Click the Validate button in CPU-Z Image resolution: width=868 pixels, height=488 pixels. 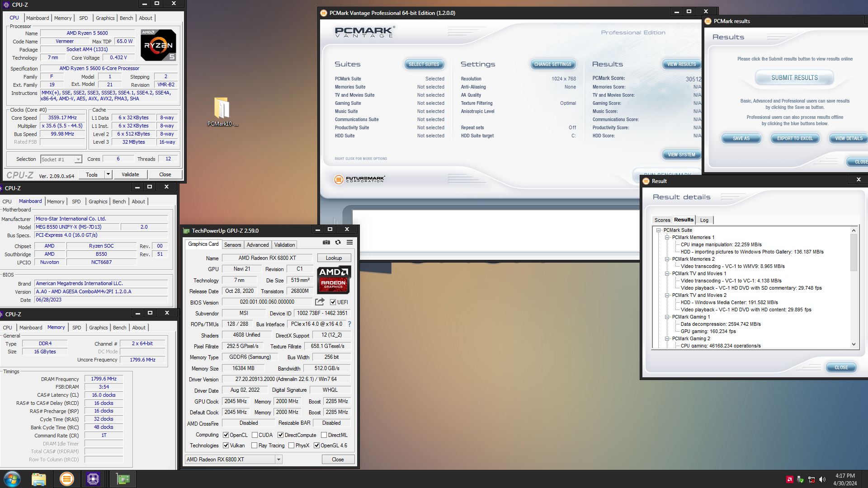tap(130, 174)
